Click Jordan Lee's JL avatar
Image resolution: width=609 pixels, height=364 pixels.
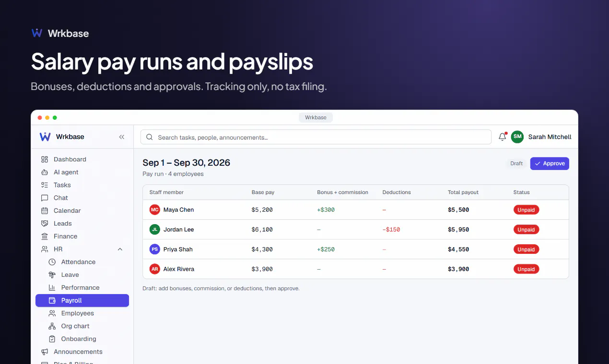coord(154,230)
